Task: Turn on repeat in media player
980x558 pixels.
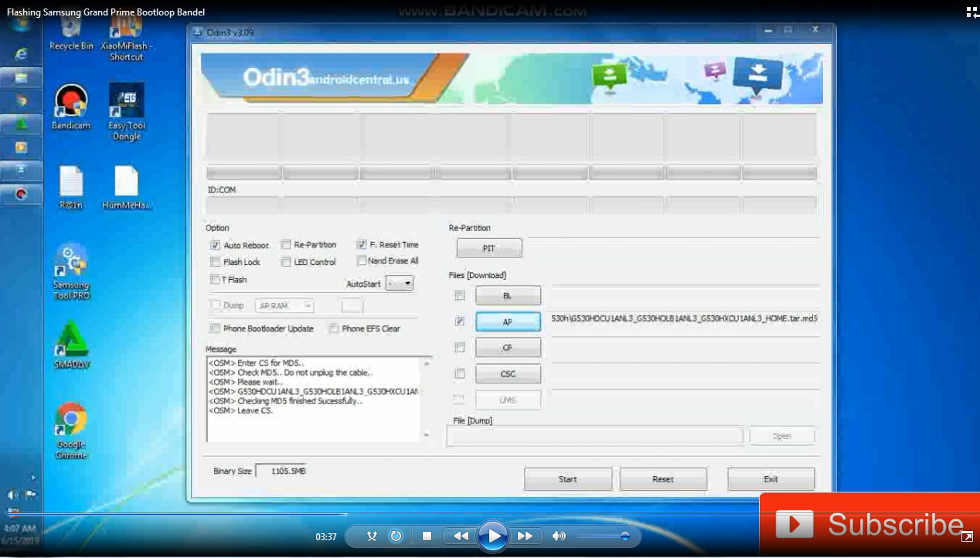Action: point(396,536)
